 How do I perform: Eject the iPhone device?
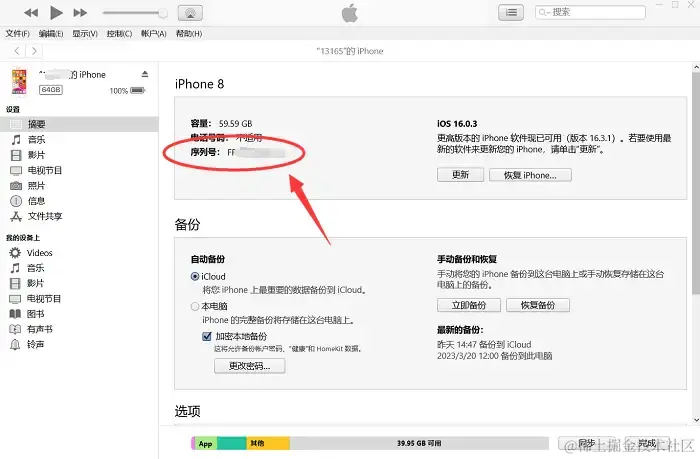(x=145, y=74)
